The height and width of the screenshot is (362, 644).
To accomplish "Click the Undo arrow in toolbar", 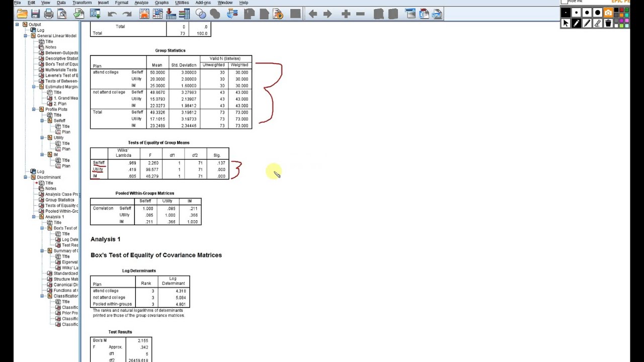I will 112,14.
